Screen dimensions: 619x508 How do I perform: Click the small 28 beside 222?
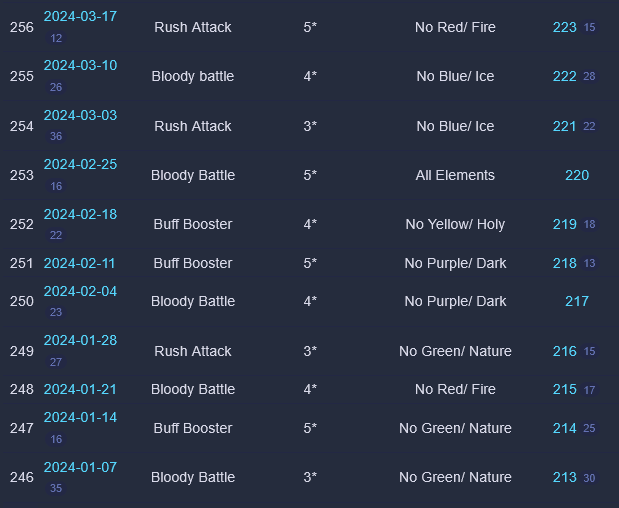(x=589, y=77)
